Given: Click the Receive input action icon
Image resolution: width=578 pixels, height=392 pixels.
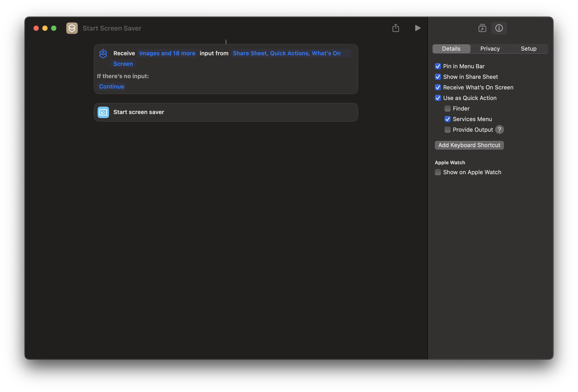Looking at the screenshot, I should tap(103, 54).
